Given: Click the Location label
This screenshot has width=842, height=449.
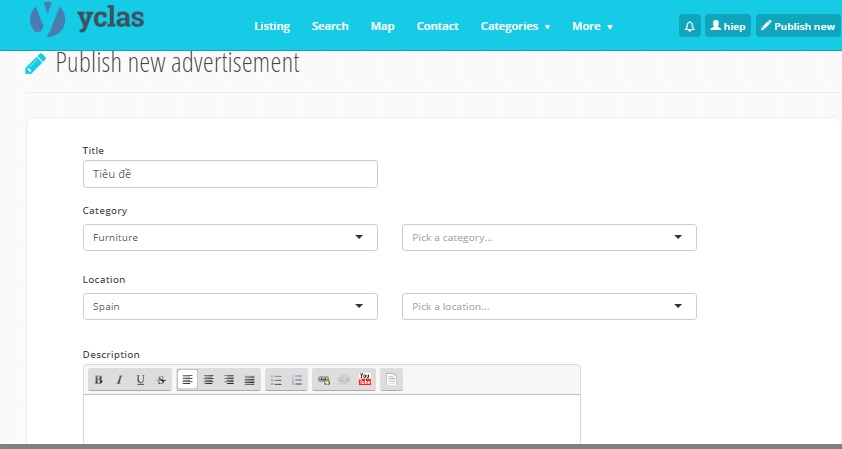Looking at the screenshot, I should pos(104,279).
